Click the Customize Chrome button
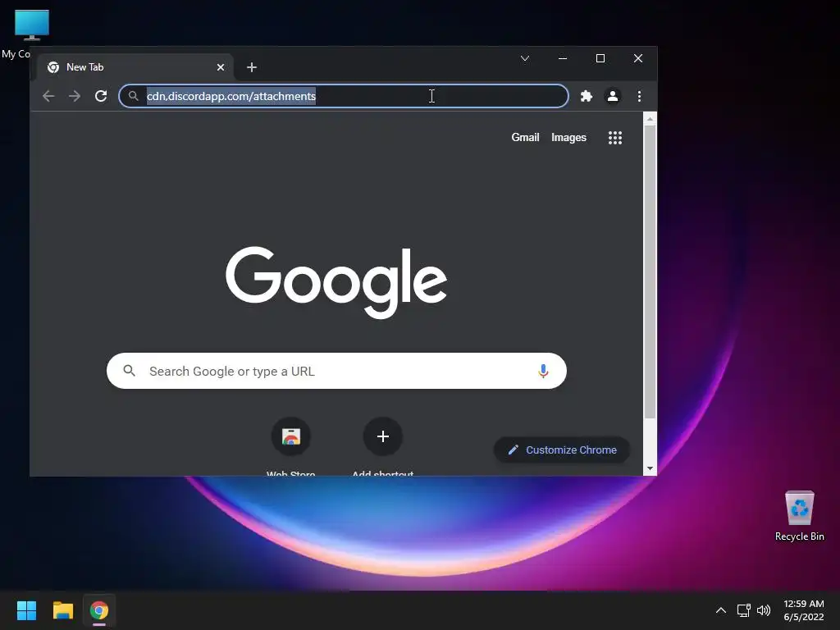This screenshot has width=840, height=630. tap(561, 450)
